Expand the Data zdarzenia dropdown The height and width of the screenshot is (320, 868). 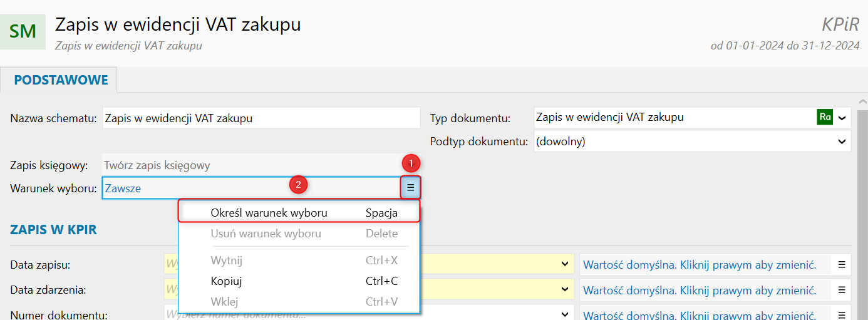pos(565,290)
